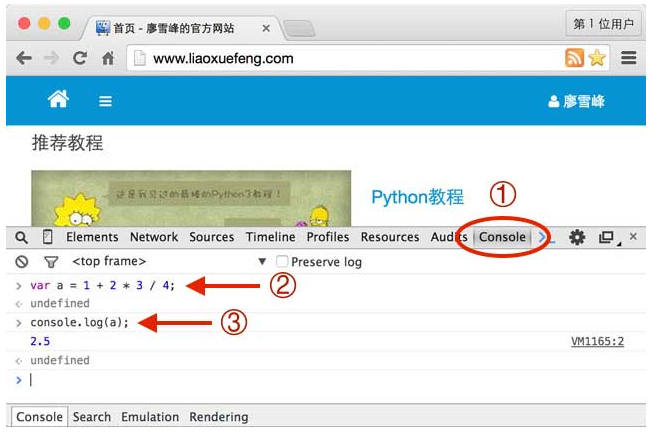Image resolution: width=653 pixels, height=434 pixels.
Task: Clear the console with the circle-slash icon
Action: tap(21, 262)
